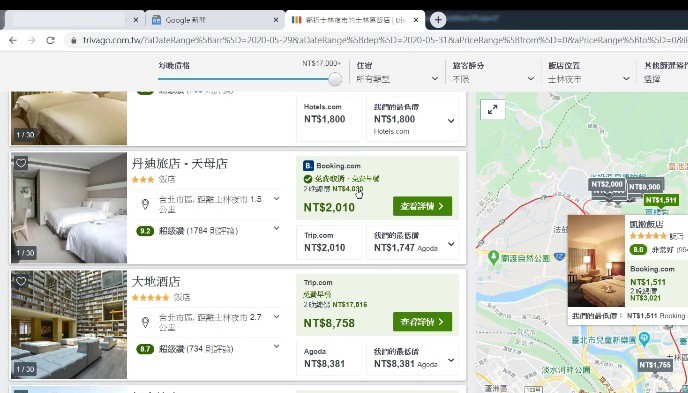Viewport: 688px width, 393px height.
Task: Click the 8.0 rating badge in map popup
Action: coord(638,250)
